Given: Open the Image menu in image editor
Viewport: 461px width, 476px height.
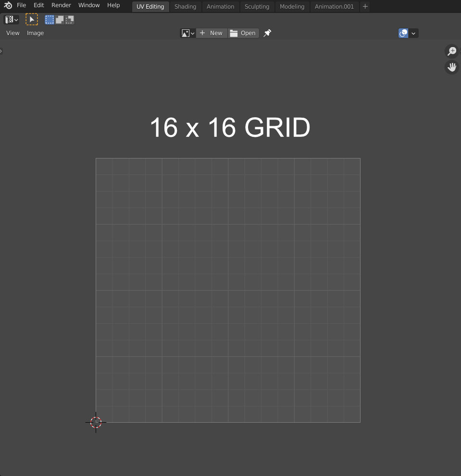Looking at the screenshot, I should coord(35,33).
